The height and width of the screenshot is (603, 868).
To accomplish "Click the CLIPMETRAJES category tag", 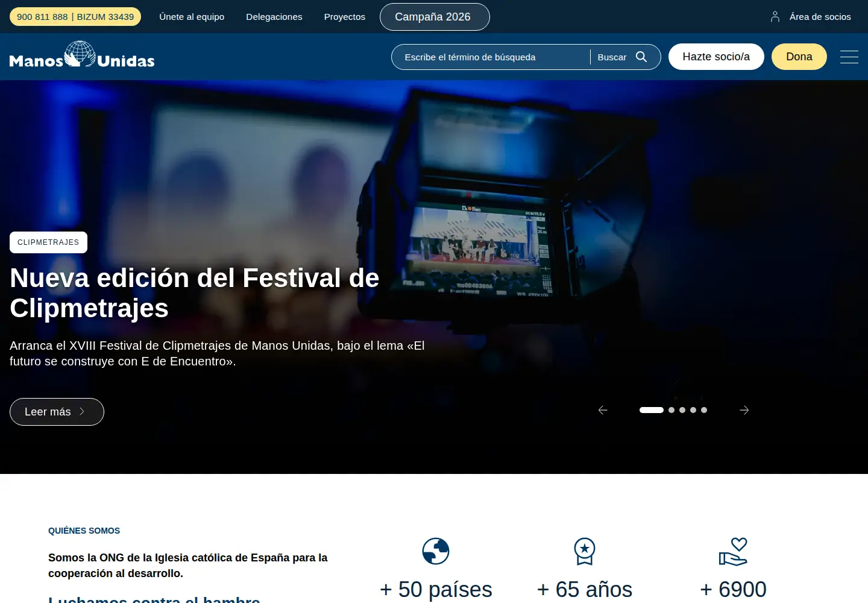I will pyautogui.click(x=48, y=242).
